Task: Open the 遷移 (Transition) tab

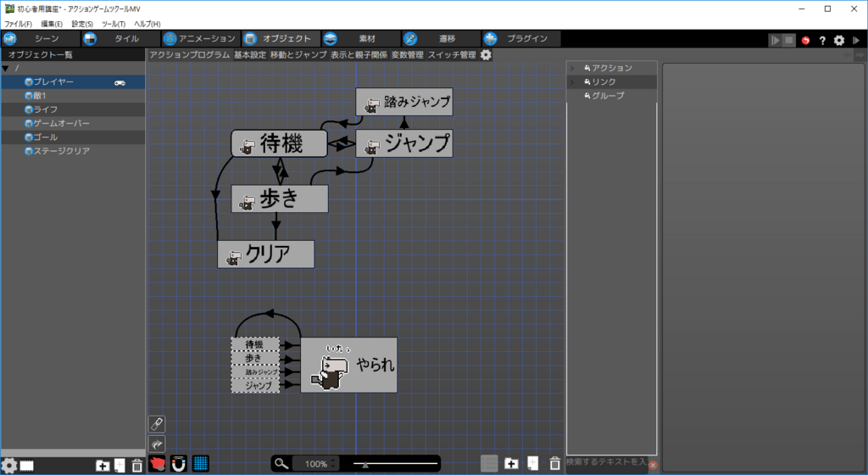Action: (441, 39)
